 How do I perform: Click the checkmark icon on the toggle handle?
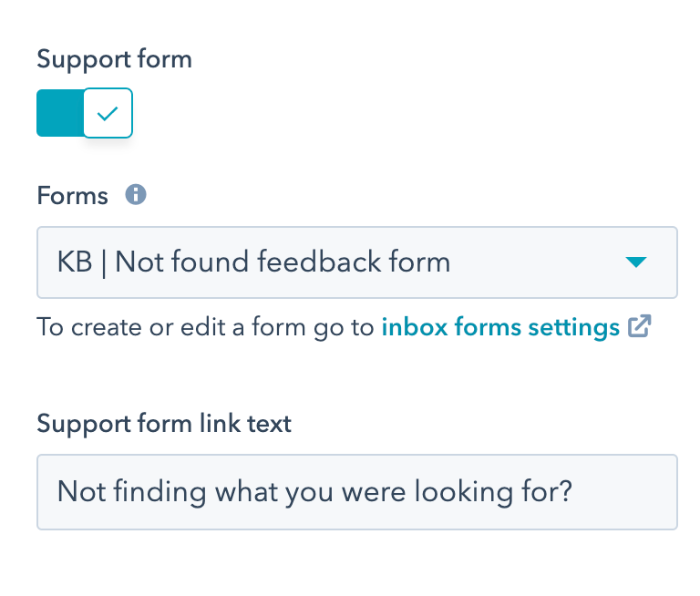point(108,113)
